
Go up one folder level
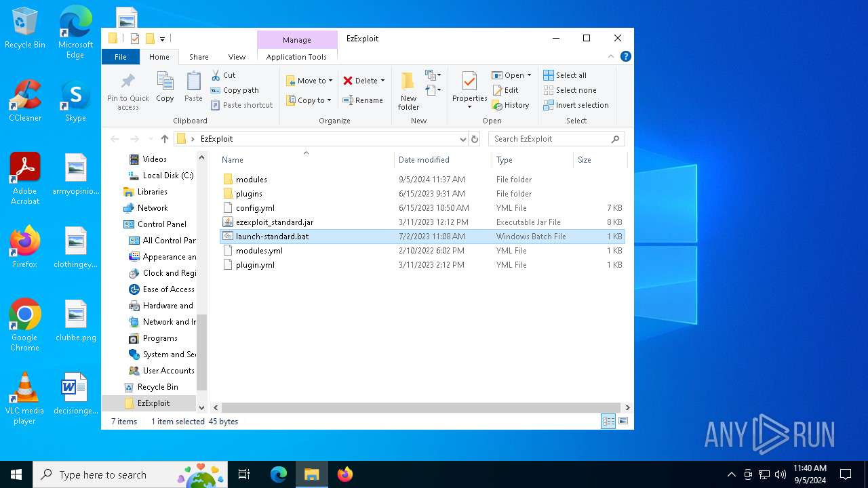tap(165, 139)
